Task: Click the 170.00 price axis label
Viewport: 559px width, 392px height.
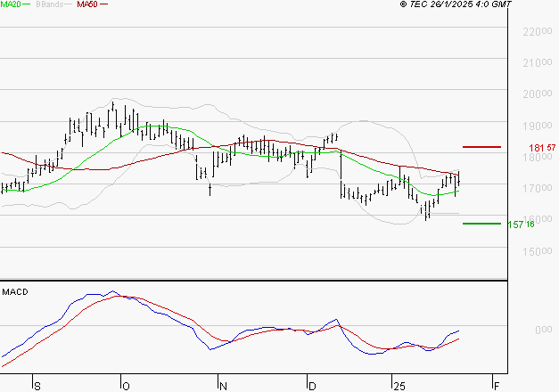Action: tap(538, 188)
